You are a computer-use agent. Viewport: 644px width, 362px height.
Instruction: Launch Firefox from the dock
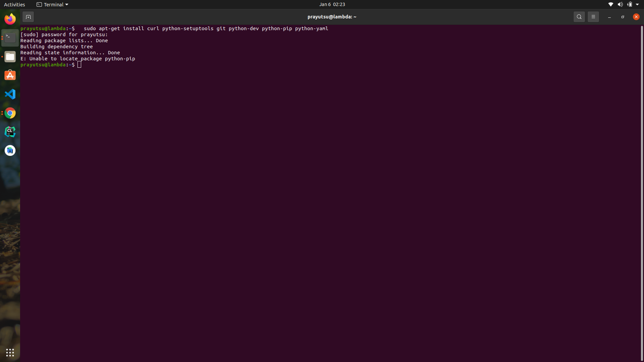point(10,19)
